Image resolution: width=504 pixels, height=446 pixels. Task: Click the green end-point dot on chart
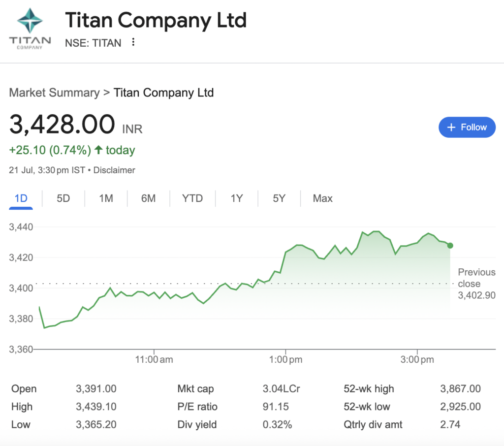[x=450, y=246]
